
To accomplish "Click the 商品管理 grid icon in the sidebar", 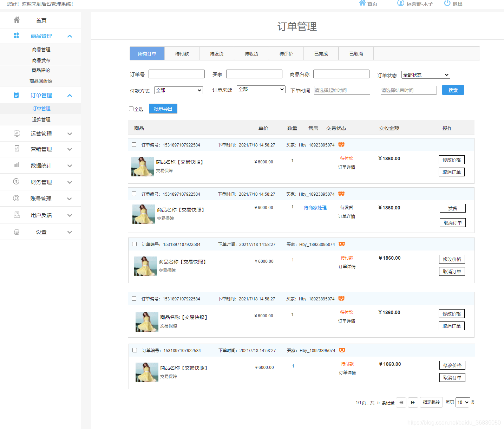I will [x=16, y=35].
